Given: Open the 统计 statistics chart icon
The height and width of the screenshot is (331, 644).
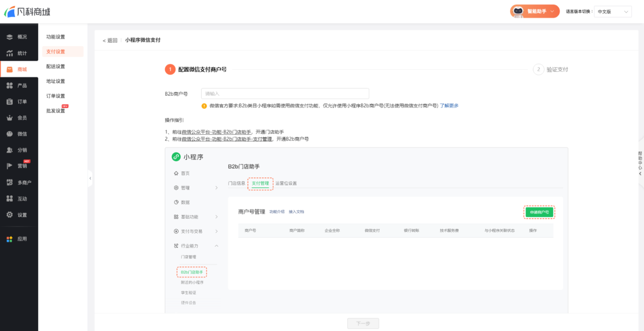Looking at the screenshot, I should click(10, 53).
